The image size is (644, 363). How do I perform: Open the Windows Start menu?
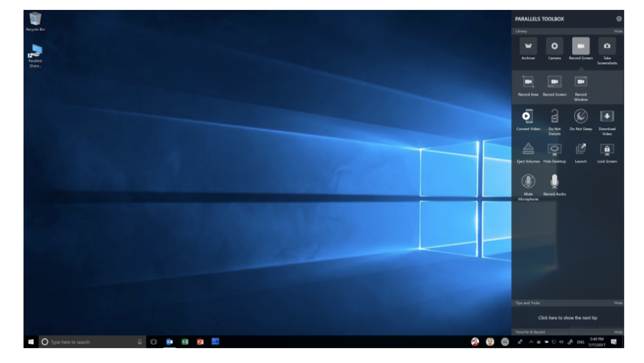(31, 341)
